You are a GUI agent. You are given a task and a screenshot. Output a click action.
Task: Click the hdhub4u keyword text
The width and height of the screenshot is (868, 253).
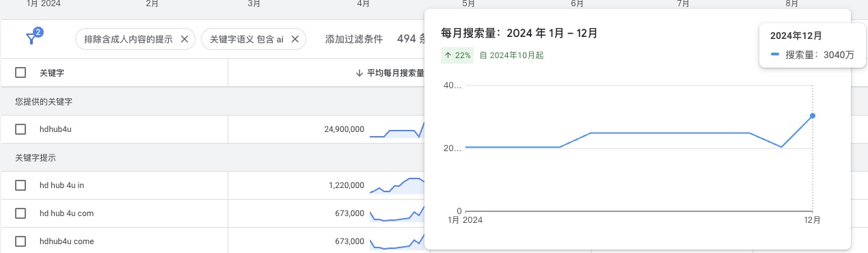point(55,129)
